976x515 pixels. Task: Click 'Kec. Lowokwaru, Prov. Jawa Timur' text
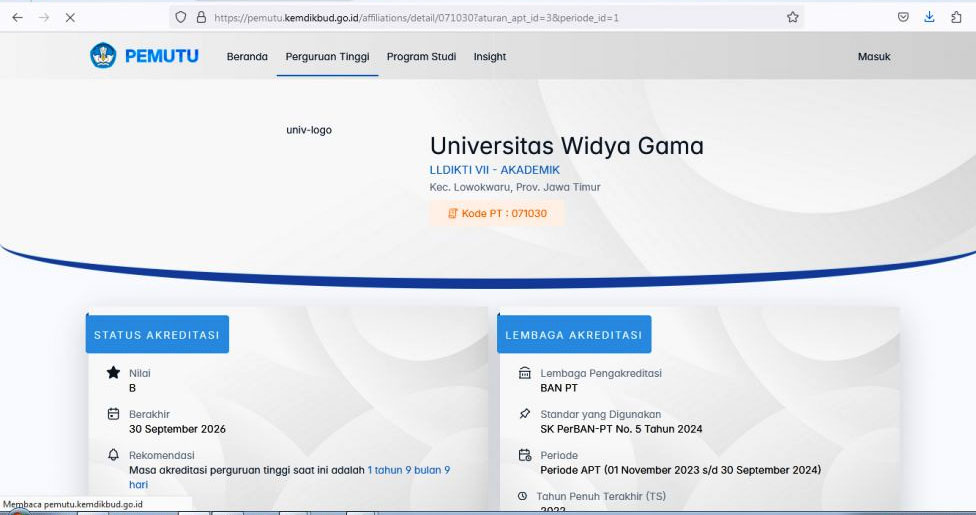click(515, 187)
